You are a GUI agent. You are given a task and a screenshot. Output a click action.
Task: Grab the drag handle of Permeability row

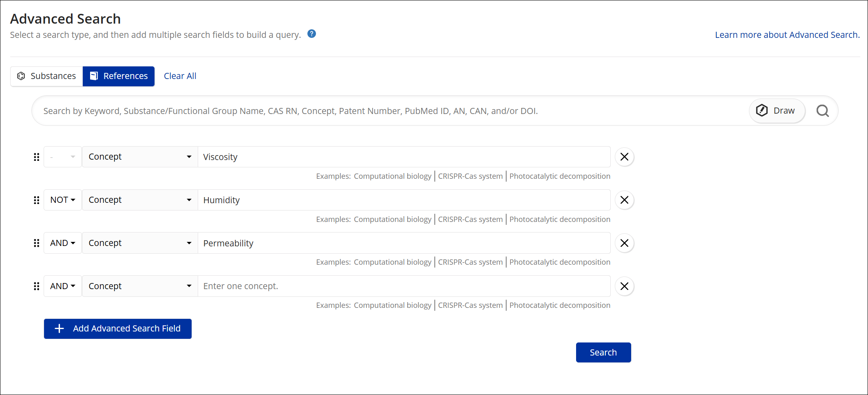coord(36,243)
